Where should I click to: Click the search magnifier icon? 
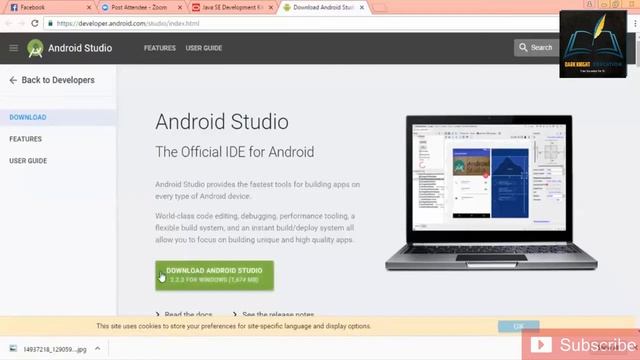523,48
